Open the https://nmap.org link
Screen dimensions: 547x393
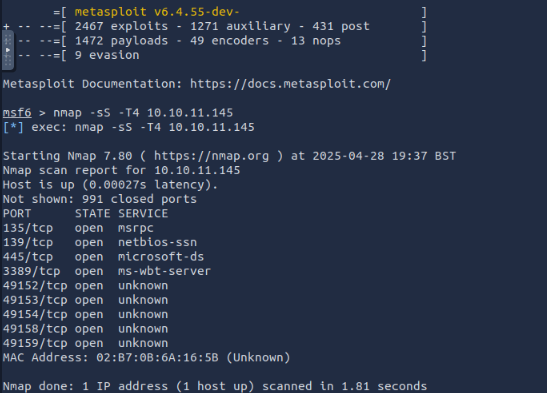click(211, 156)
